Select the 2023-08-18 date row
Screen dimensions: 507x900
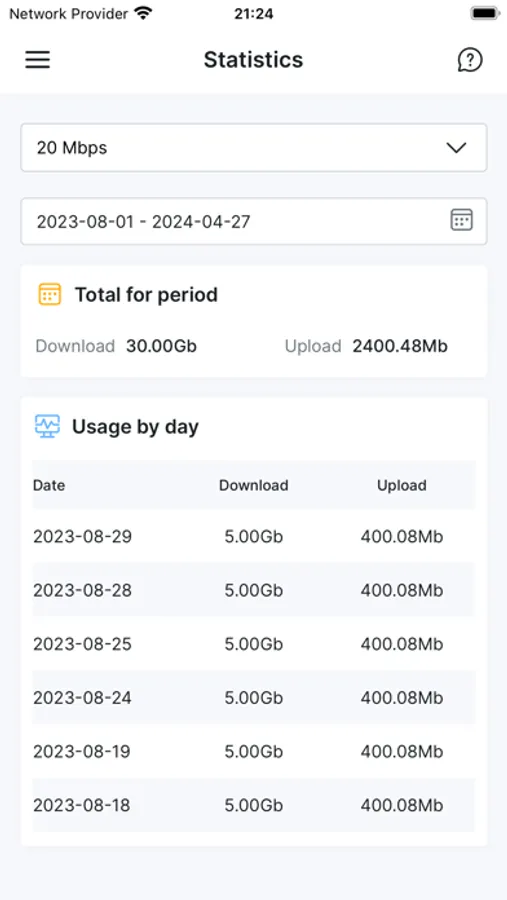tap(254, 805)
